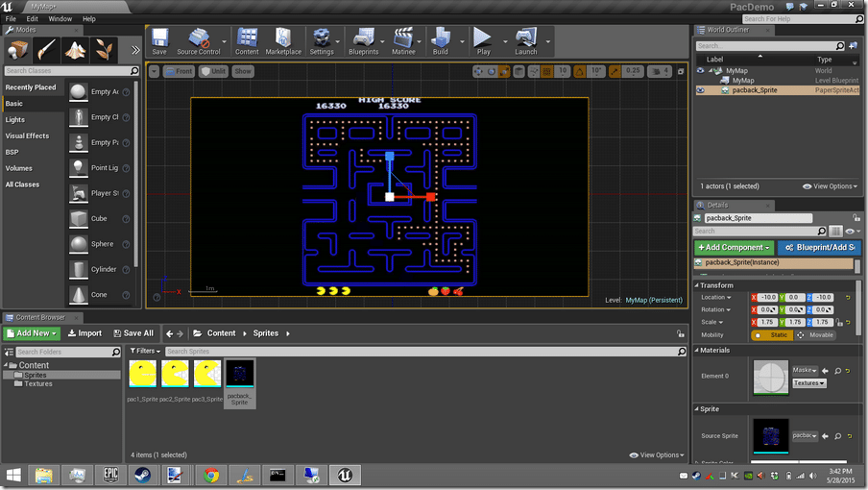Click the Play toolbar button
868x490 pixels.
(x=483, y=41)
